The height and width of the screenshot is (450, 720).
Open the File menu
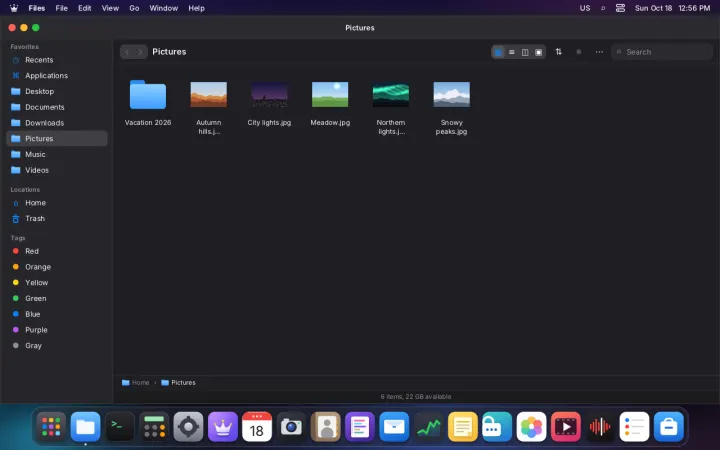[x=62, y=8]
